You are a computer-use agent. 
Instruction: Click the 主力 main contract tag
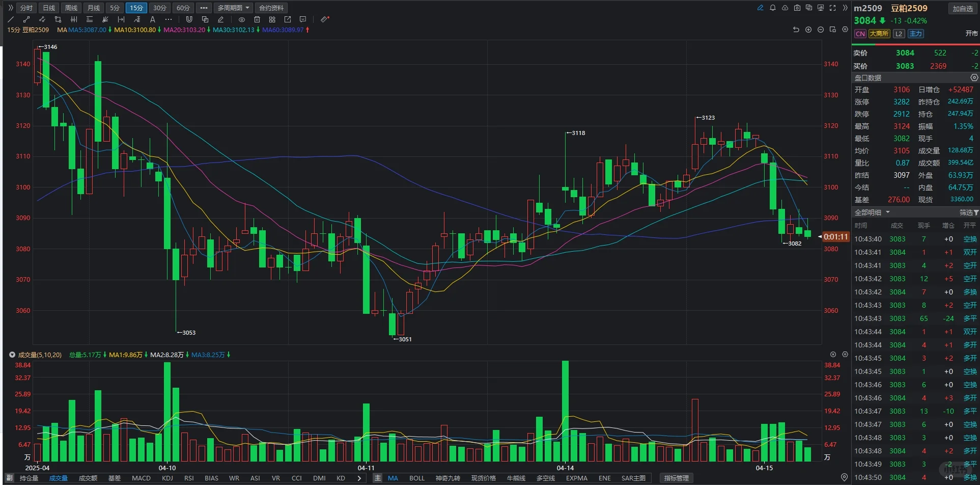pyautogui.click(x=916, y=34)
